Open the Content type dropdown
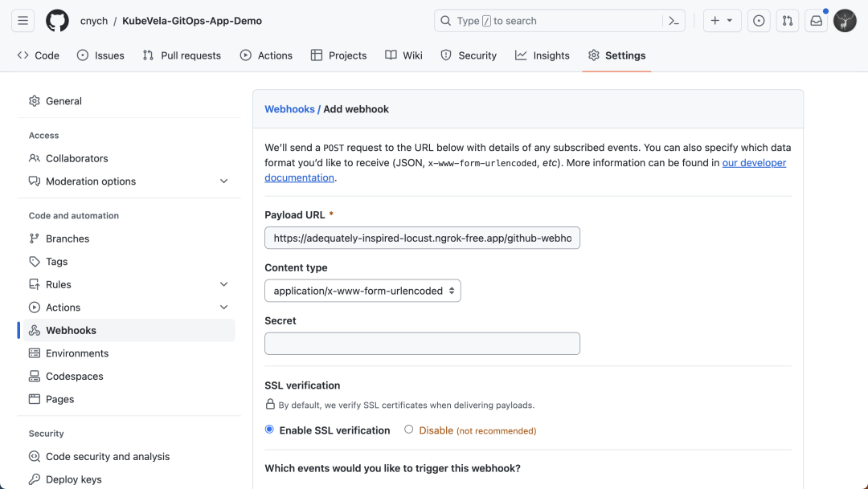Viewport: 868px width, 489px height. pos(362,291)
